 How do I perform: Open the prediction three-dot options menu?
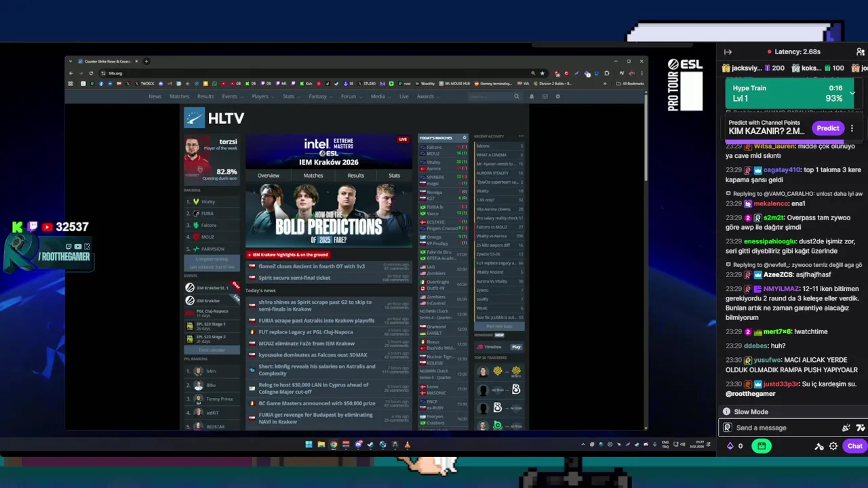tap(852, 128)
